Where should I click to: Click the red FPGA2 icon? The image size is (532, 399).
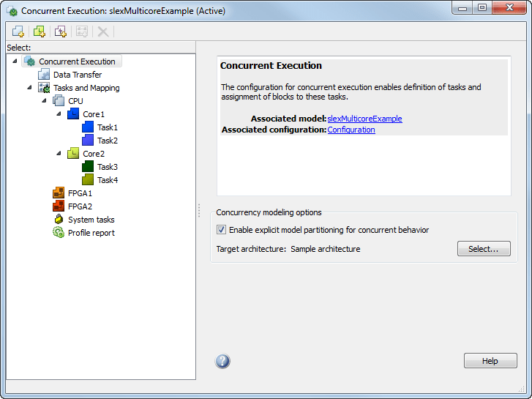click(x=59, y=206)
